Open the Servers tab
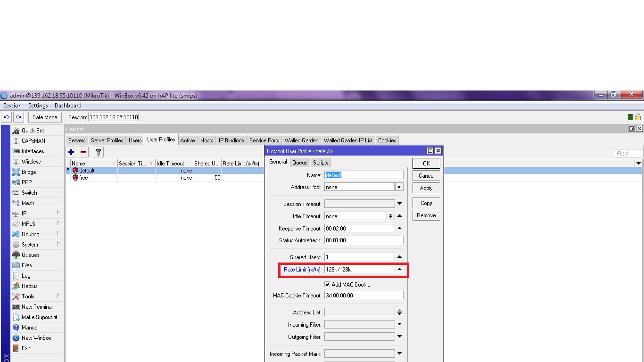Image resolution: width=644 pixels, height=362 pixels. click(77, 140)
